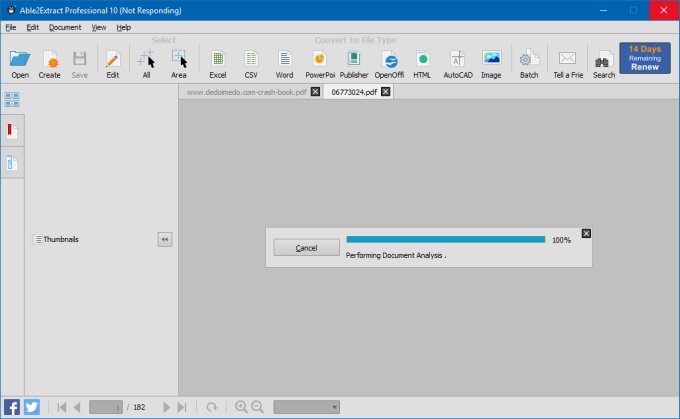Open the Search binoculars tool
The image size is (680, 419).
click(x=603, y=62)
